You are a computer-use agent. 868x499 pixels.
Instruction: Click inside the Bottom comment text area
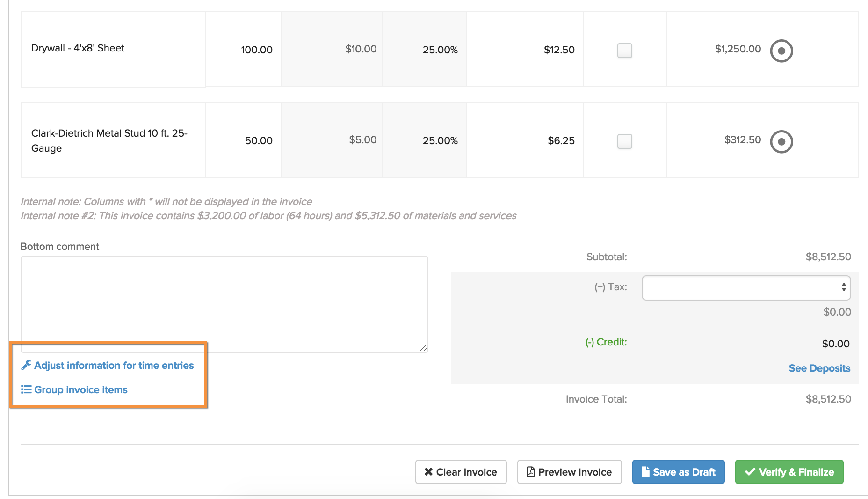(224, 304)
